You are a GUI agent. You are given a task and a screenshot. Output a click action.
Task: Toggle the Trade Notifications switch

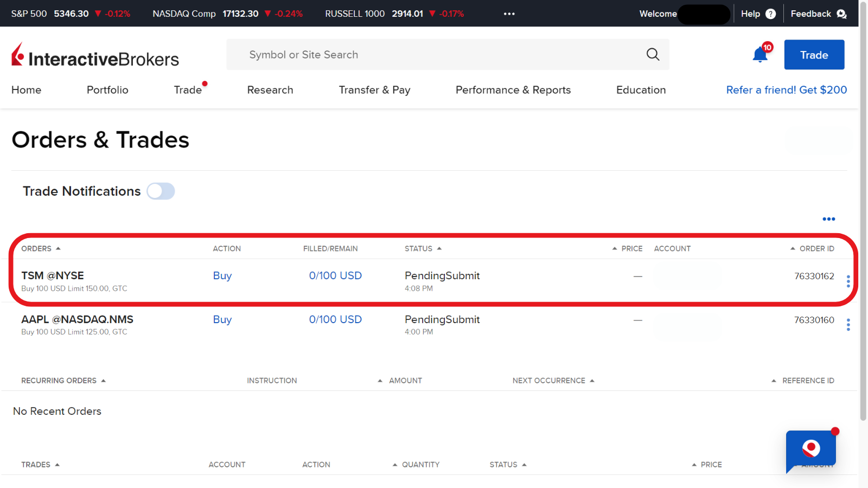click(x=161, y=191)
